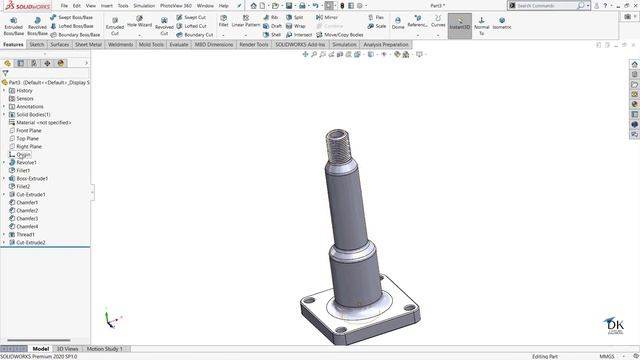640x360 pixels.
Task: Open the Reference Geometry dropdown
Action: (417, 36)
